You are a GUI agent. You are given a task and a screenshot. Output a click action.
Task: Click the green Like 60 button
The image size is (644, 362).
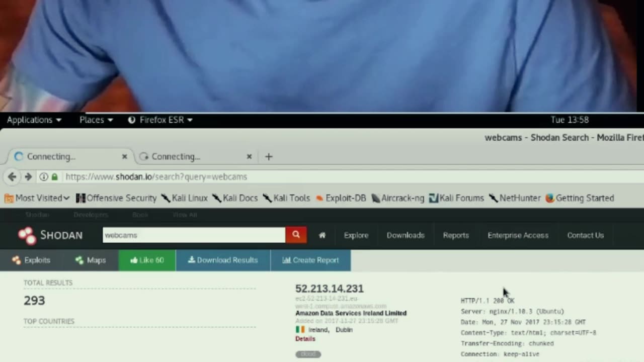click(x=147, y=260)
